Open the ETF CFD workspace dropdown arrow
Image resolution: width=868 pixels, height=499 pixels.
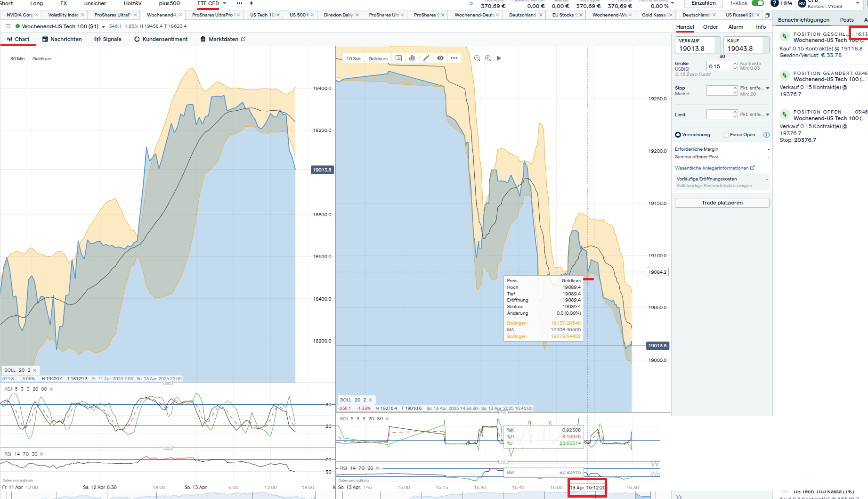224,3
